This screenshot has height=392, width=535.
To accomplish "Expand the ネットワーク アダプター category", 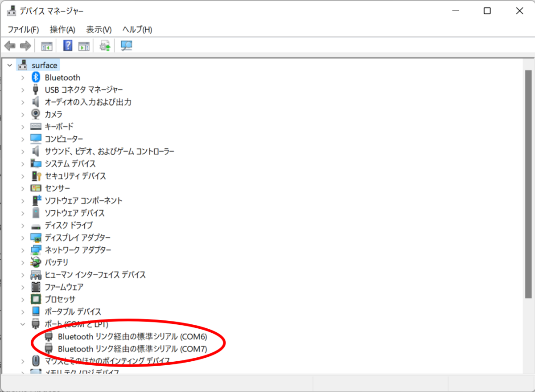I will [23, 250].
